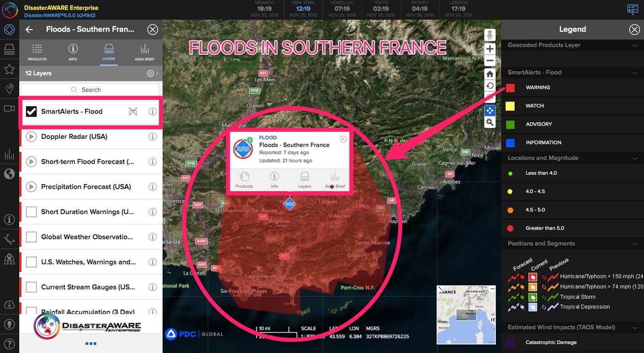
Task: Close the Flood hazard popup on map
Action: pyautogui.click(x=343, y=139)
